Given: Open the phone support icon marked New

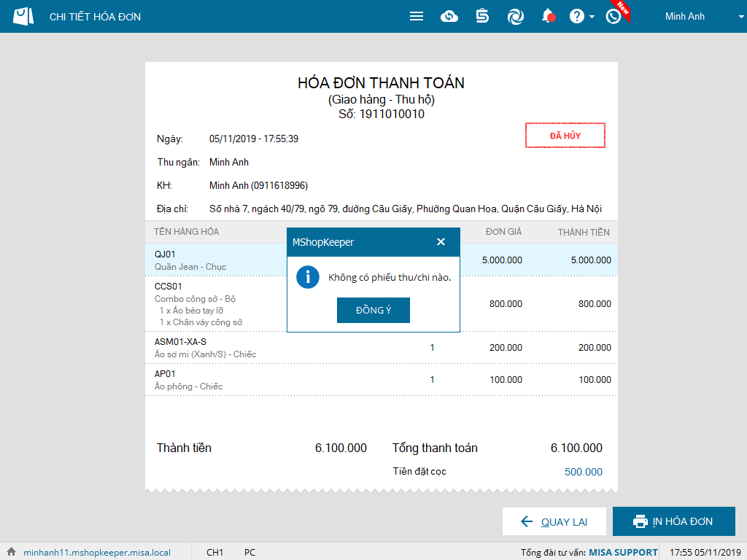Looking at the screenshot, I should coord(614,16).
